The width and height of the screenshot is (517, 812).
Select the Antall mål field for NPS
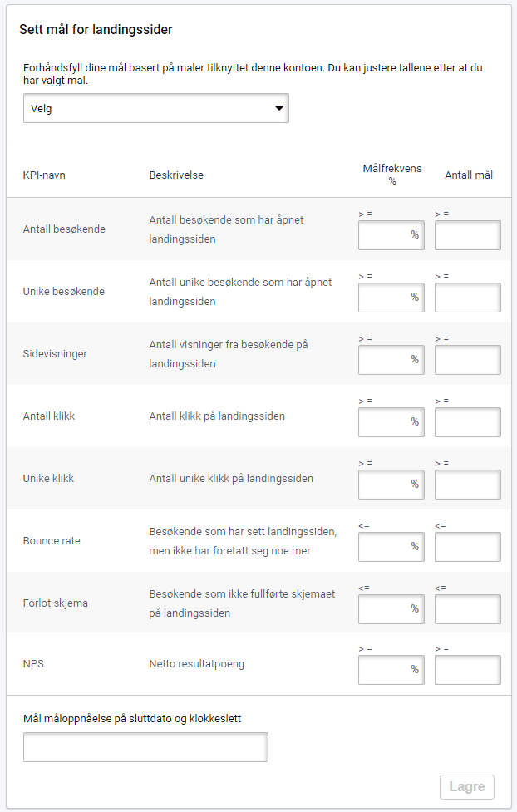[x=467, y=667]
